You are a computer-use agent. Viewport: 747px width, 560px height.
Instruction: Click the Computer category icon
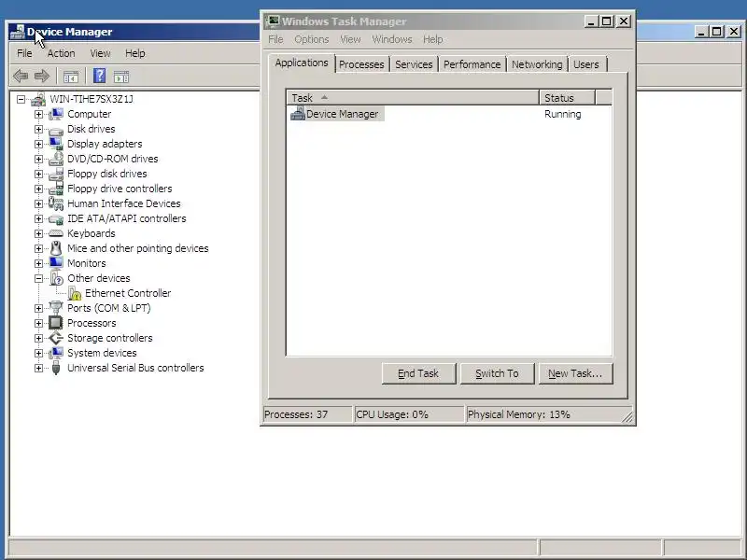56,114
